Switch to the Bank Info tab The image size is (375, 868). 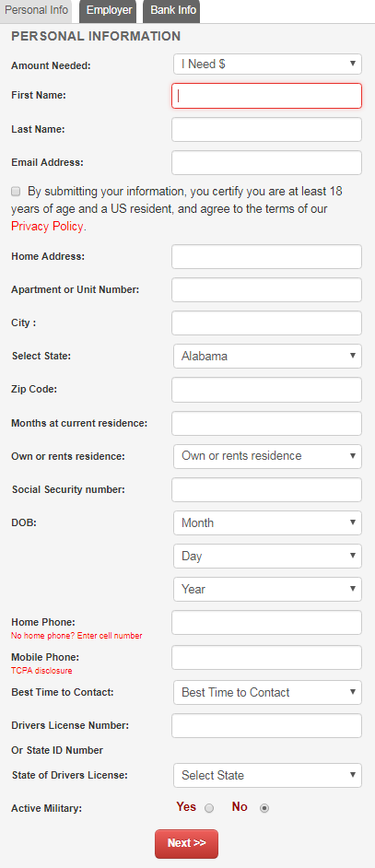pyautogui.click(x=171, y=11)
